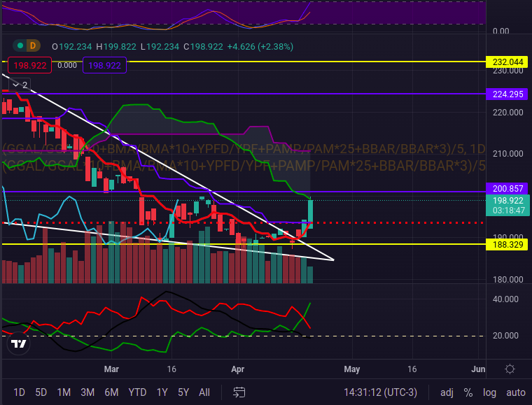Select the 1D time range

tap(19, 392)
